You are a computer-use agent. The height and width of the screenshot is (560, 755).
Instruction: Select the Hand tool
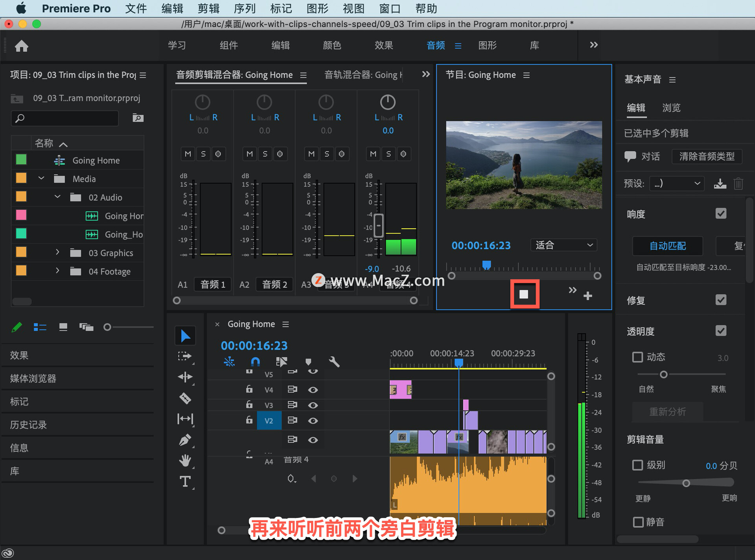point(185,460)
